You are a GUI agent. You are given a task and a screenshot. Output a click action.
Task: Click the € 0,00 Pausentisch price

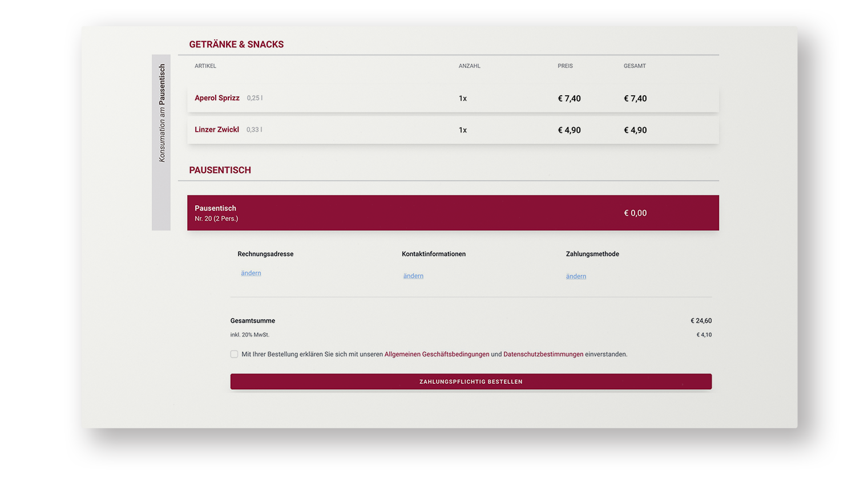635,213
